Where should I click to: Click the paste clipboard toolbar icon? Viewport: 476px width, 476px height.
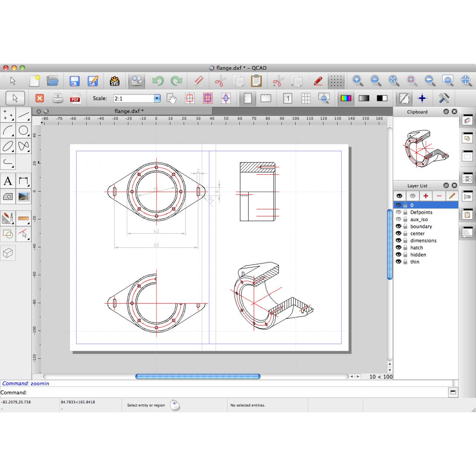(256, 81)
